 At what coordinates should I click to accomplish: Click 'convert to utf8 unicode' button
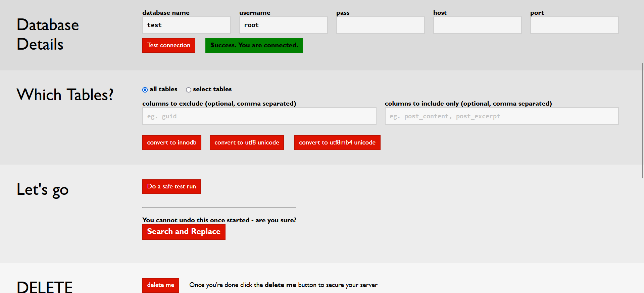(x=247, y=142)
